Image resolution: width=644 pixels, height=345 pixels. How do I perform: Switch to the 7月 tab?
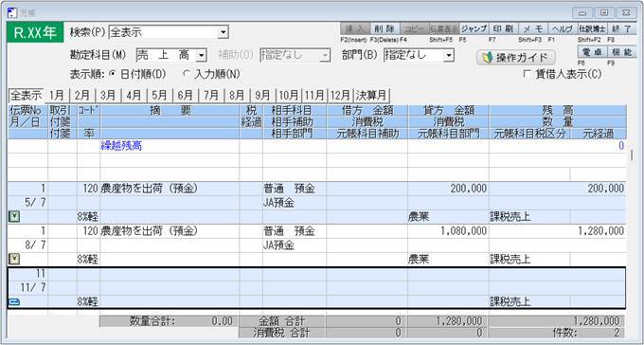(211, 96)
